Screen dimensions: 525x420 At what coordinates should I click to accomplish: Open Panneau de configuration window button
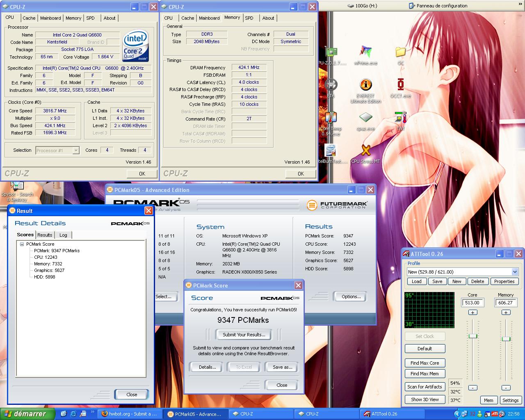438,6
